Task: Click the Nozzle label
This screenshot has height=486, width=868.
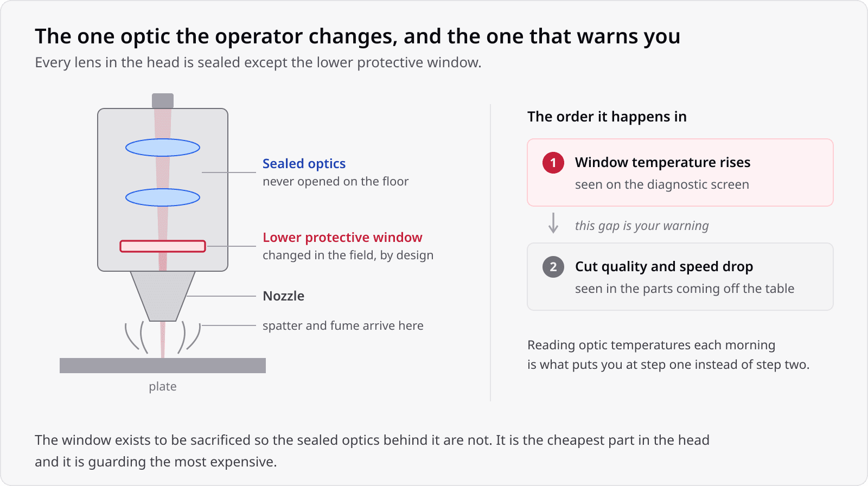Action: point(283,296)
